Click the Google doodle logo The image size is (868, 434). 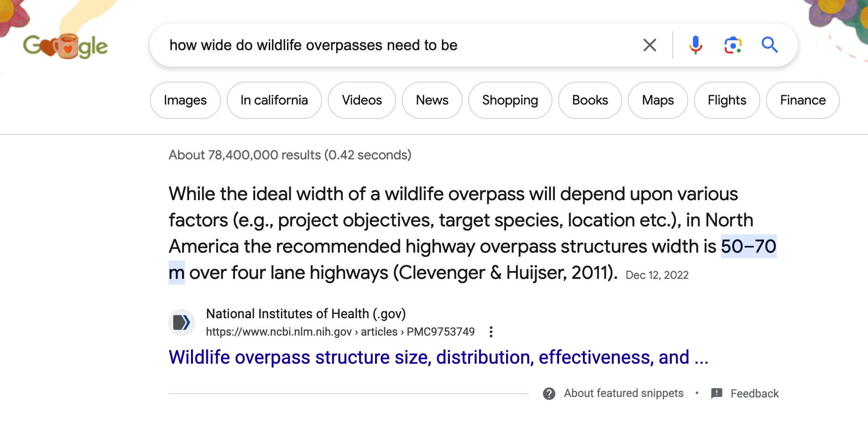coord(66,46)
